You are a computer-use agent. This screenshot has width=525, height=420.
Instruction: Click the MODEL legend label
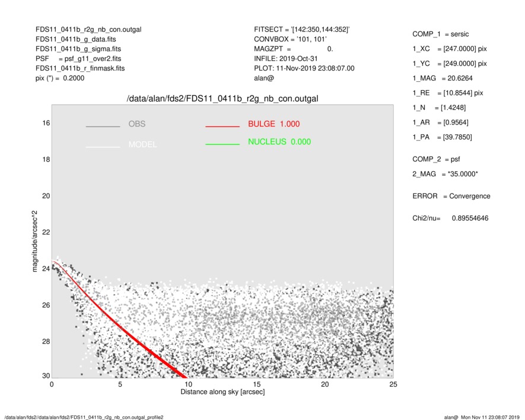pos(142,145)
